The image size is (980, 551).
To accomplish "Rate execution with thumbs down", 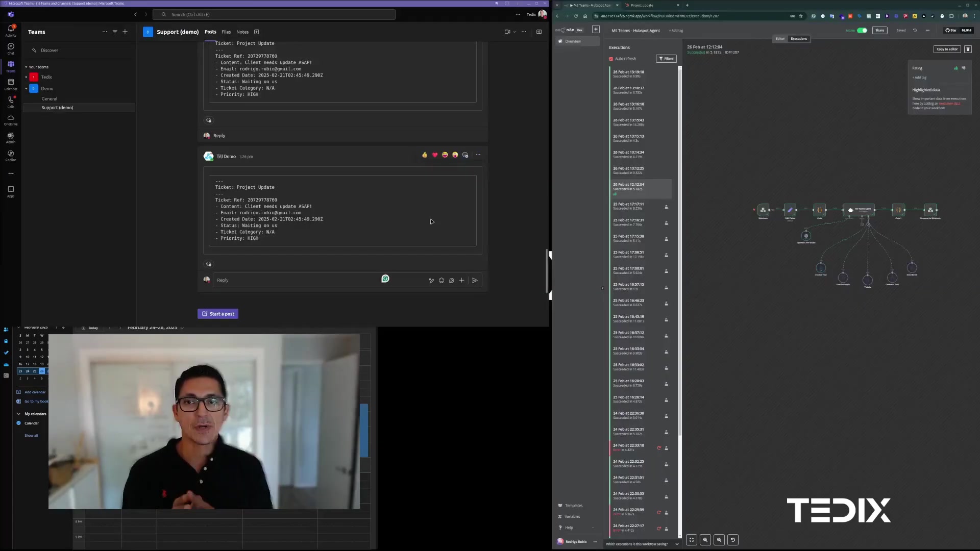I will point(964,68).
